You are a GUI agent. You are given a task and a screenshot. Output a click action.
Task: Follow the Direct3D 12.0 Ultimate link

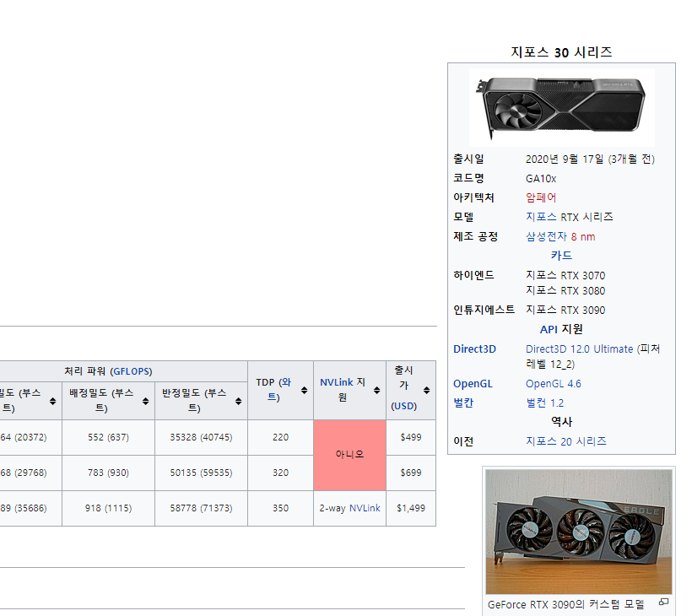(x=580, y=349)
